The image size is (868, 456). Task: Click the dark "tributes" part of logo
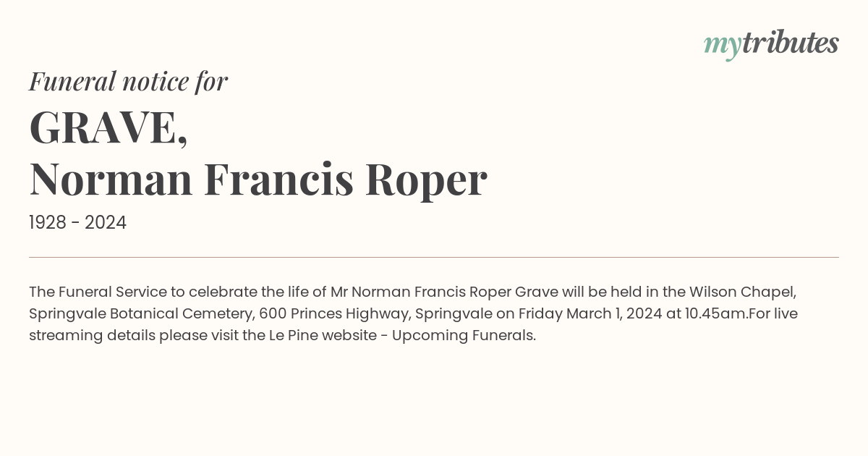(x=791, y=43)
